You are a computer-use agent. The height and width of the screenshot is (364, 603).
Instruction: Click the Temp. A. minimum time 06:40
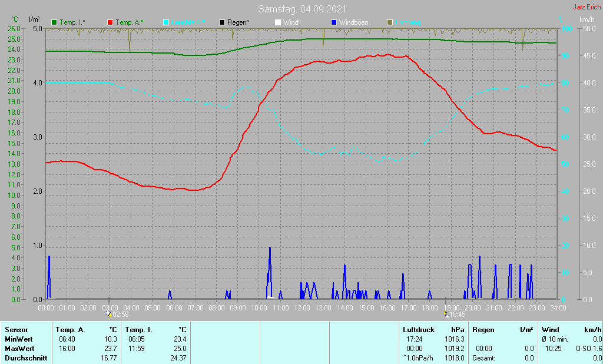point(67,339)
